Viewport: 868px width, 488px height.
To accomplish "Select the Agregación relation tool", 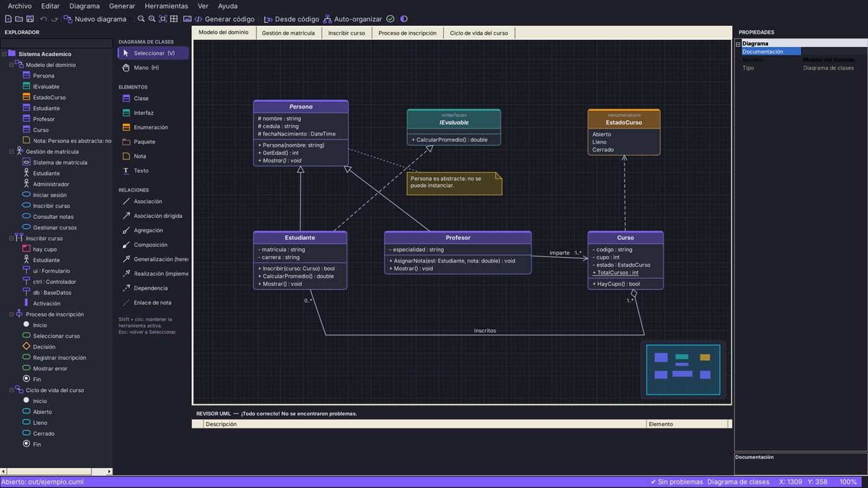I will tap(153, 230).
